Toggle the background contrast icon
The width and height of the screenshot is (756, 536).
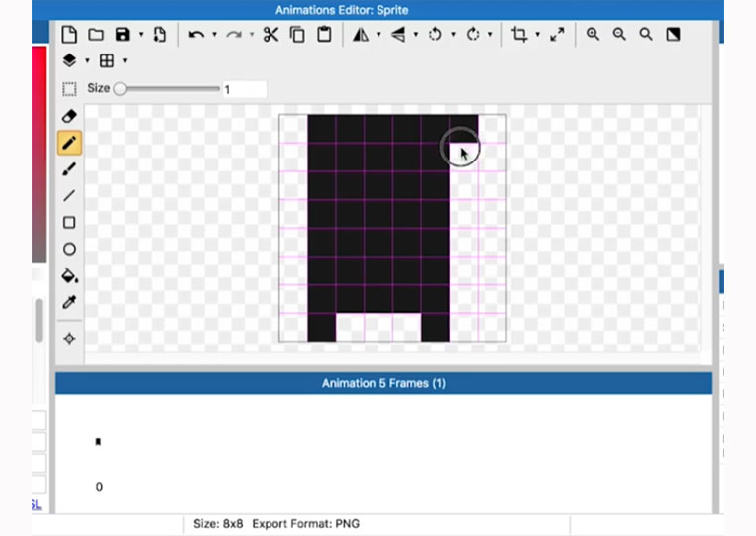pyautogui.click(x=673, y=35)
